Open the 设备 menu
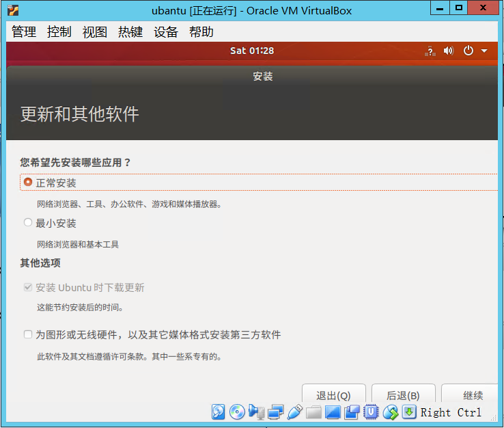The width and height of the screenshot is (504, 428). (166, 31)
